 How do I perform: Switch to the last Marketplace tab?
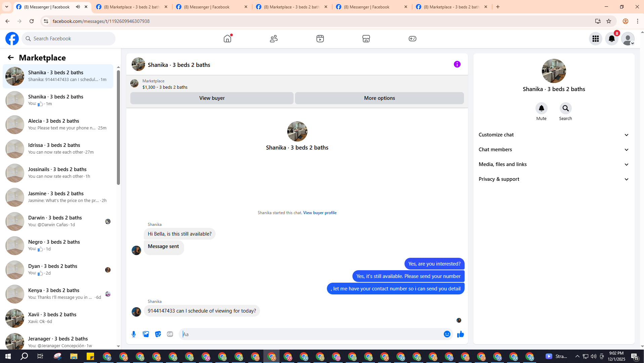click(452, 7)
